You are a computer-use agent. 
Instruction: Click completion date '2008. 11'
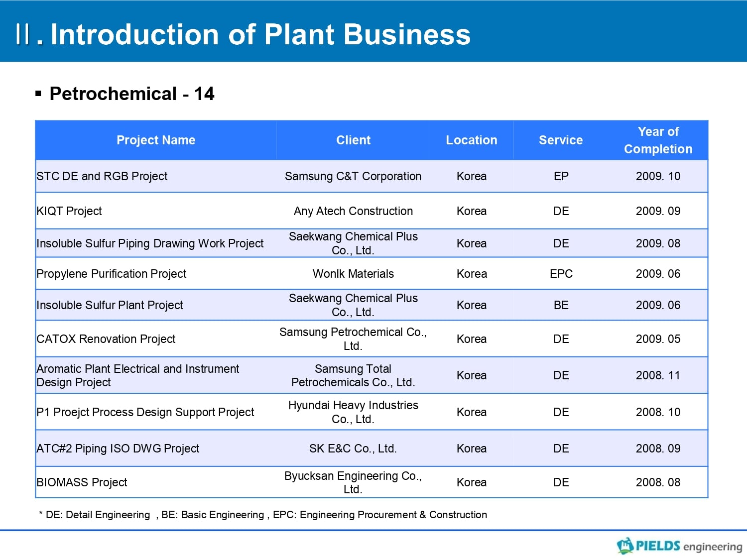click(658, 375)
